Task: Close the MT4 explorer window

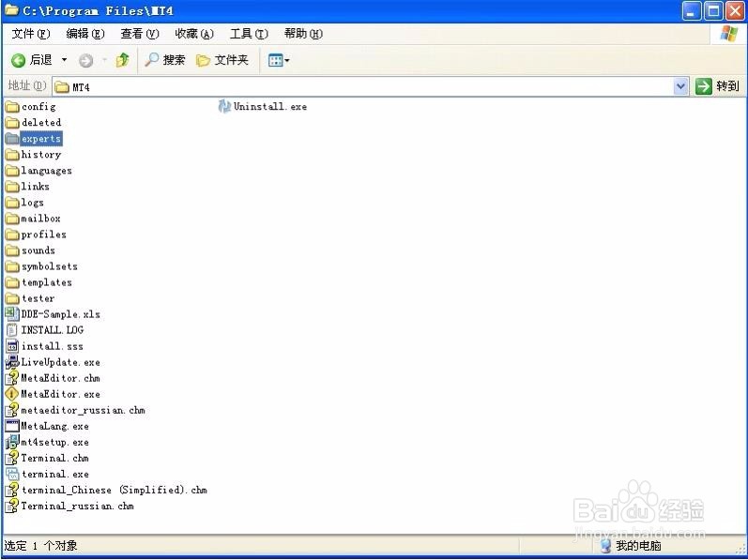Action: 735,10
